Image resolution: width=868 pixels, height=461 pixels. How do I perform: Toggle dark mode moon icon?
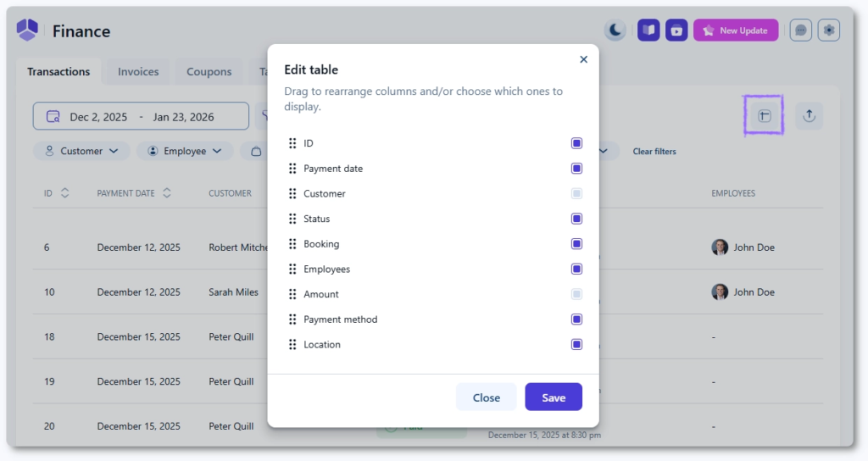(615, 31)
